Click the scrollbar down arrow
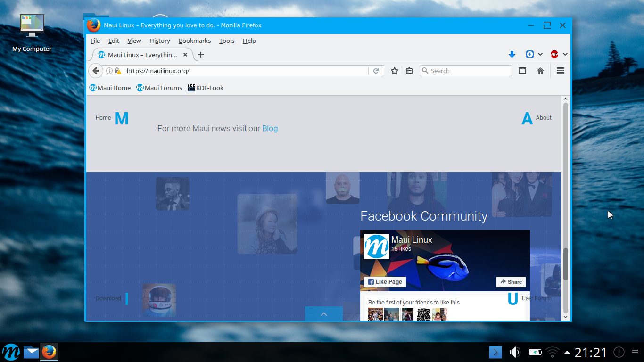The width and height of the screenshot is (644, 362). pos(566,317)
